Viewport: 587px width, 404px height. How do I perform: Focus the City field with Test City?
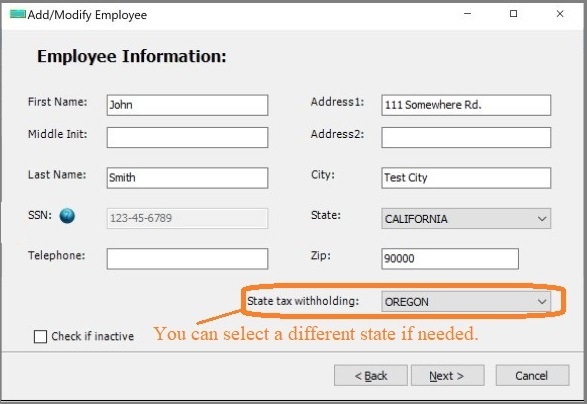click(466, 178)
